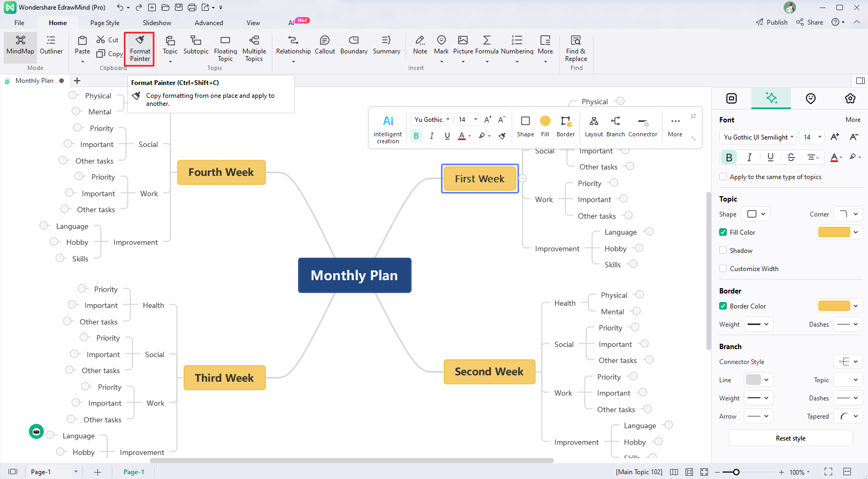This screenshot has height=479, width=868.
Task: Expand the Connector Style dropdown
Action: (x=848, y=362)
